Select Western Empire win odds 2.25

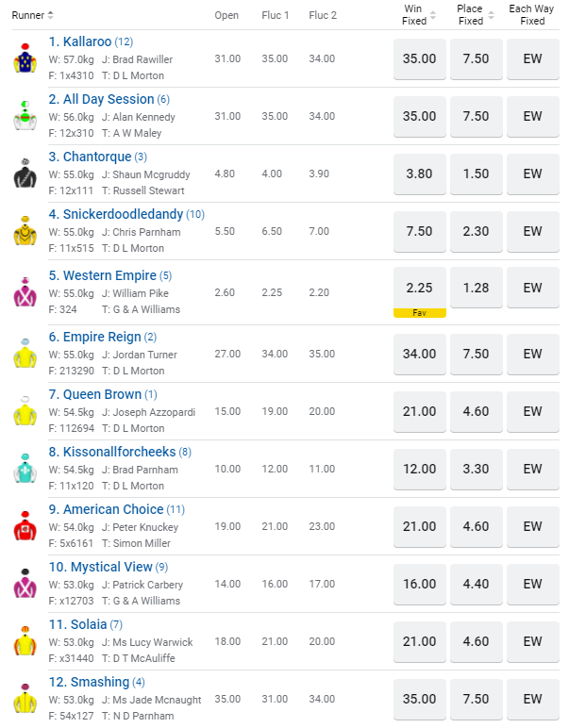[x=419, y=288]
